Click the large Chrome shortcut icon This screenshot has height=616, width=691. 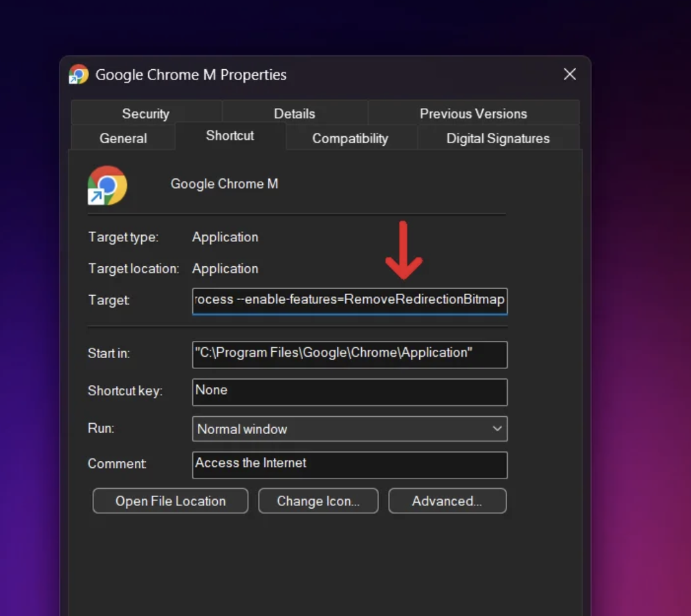pyautogui.click(x=107, y=185)
